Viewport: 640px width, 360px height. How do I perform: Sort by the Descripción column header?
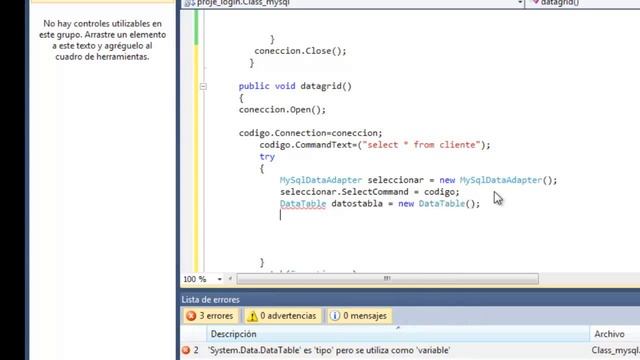[398, 334]
